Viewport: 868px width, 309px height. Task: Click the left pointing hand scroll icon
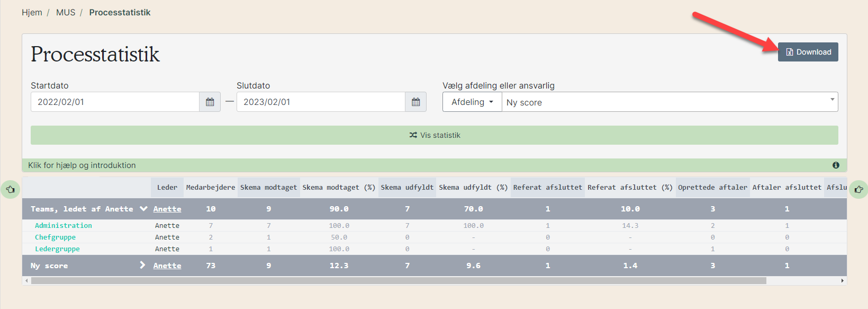click(10, 189)
